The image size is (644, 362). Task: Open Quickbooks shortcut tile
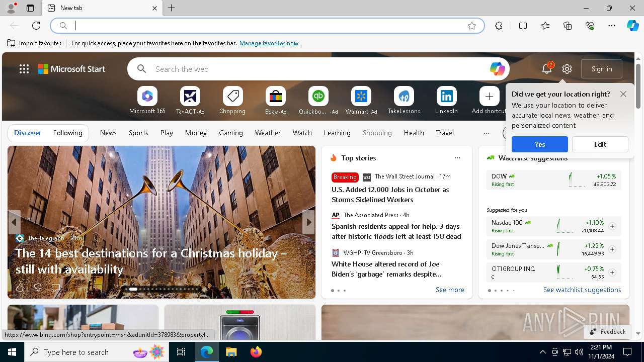pyautogui.click(x=318, y=101)
